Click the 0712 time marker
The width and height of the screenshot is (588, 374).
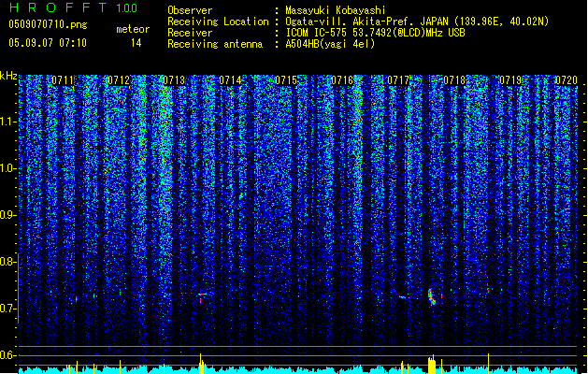(119, 80)
